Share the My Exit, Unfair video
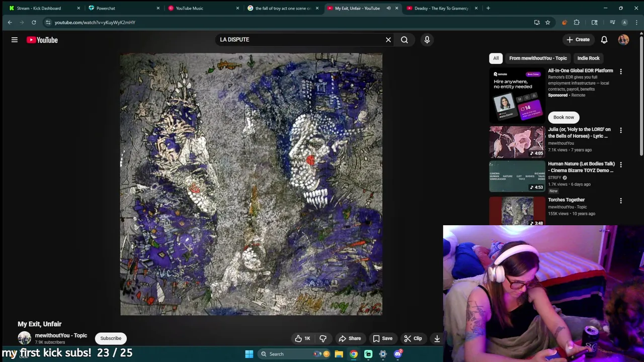The image size is (644, 362). 350,338
